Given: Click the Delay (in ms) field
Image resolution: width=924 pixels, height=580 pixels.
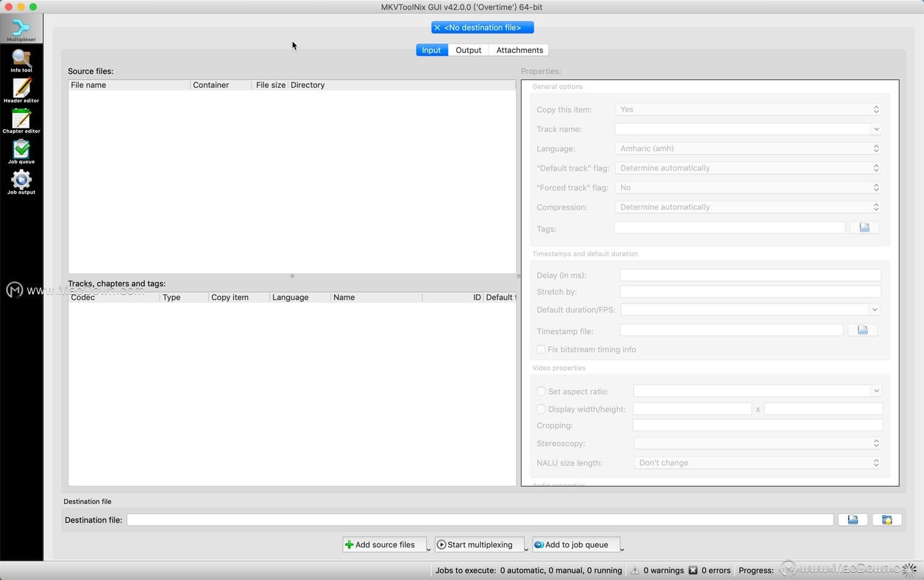Looking at the screenshot, I should [751, 275].
